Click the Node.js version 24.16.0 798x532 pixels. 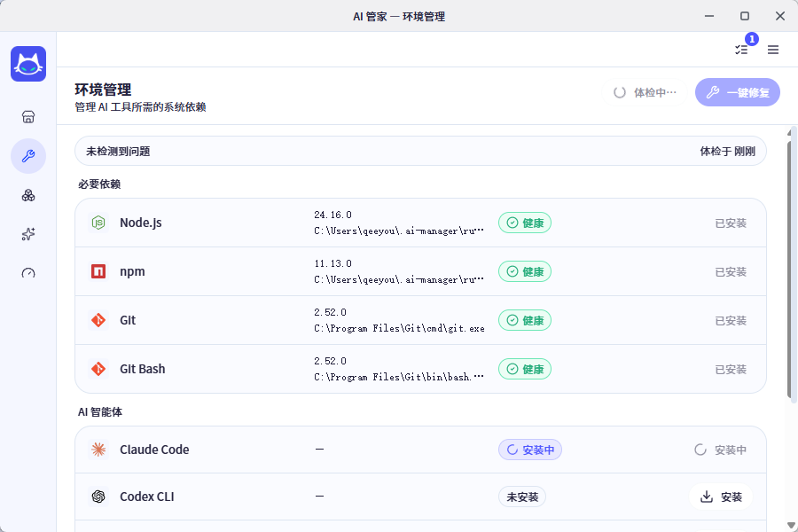tap(332, 215)
